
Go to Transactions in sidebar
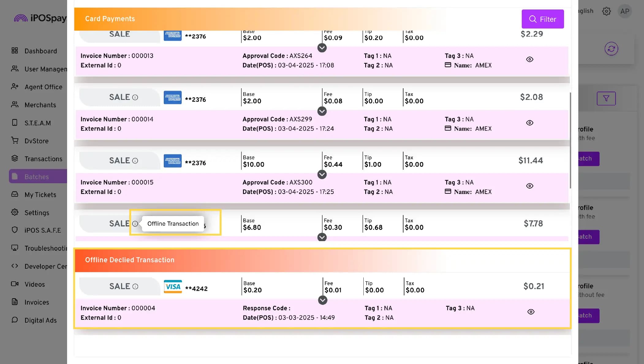click(x=43, y=159)
